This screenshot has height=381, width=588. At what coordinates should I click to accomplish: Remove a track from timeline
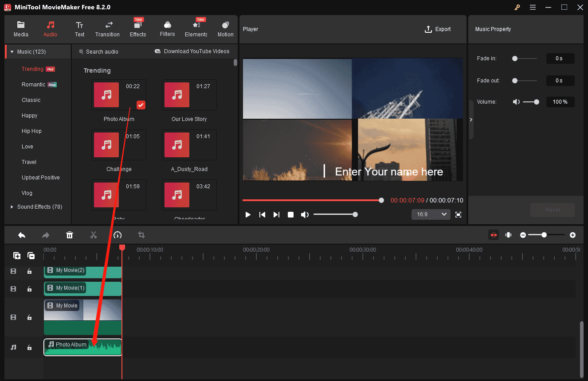pyautogui.click(x=31, y=256)
